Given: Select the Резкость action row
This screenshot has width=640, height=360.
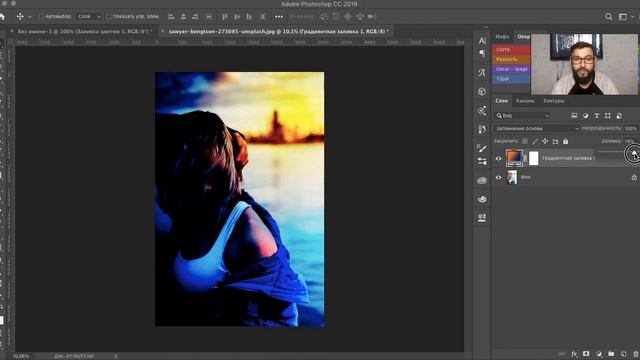Looking at the screenshot, I should click(511, 59).
